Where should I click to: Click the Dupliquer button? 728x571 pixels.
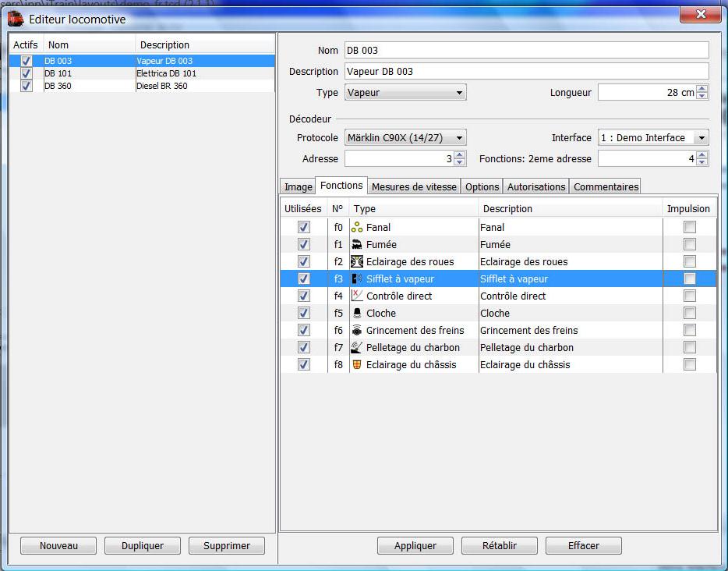(142, 546)
